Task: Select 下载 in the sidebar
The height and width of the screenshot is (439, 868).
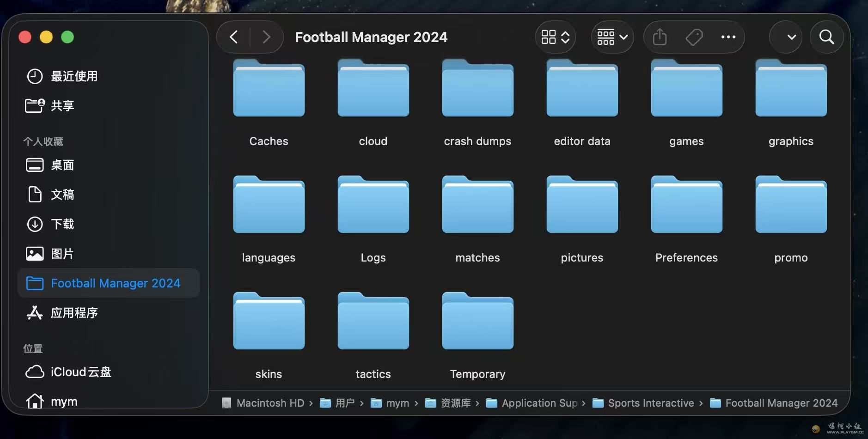Action: point(62,224)
